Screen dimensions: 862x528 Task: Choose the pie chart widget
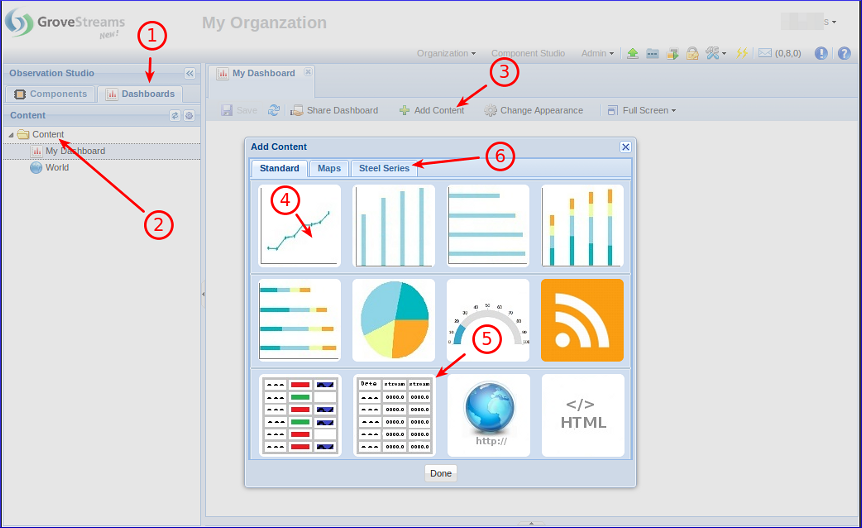tap(393, 320)
